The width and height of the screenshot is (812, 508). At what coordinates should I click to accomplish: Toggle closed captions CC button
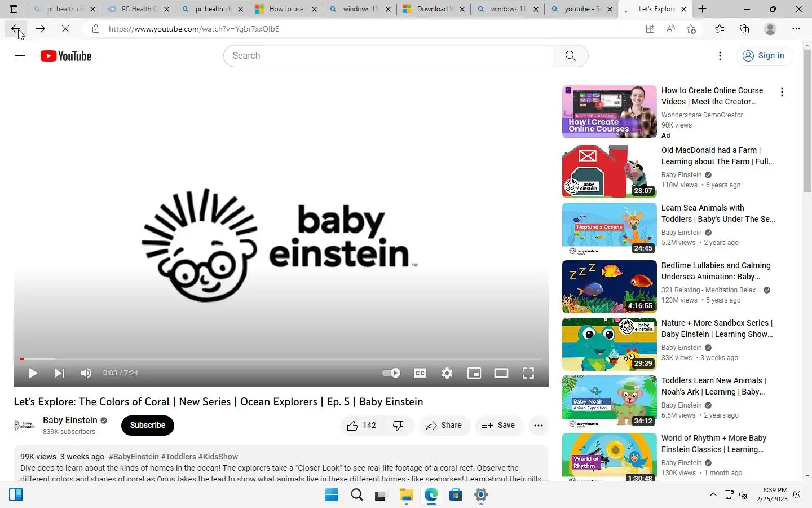click(420, 373)
